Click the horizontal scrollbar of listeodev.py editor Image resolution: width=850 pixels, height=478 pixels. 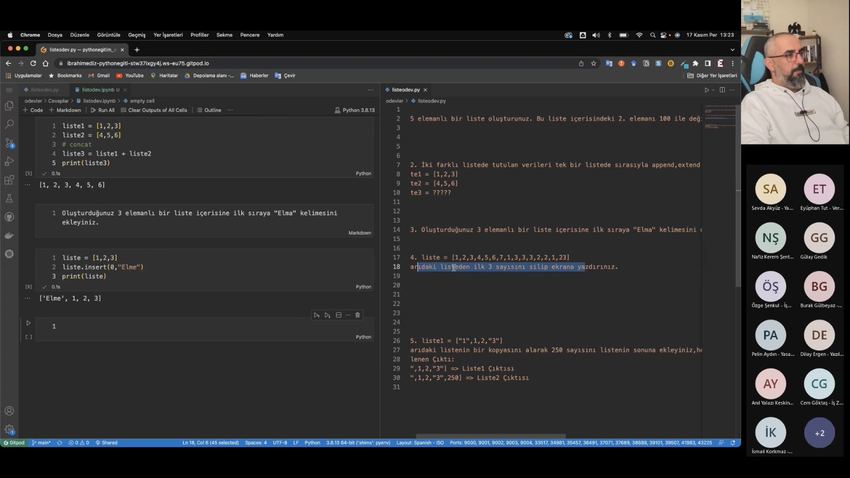point(491,436)
